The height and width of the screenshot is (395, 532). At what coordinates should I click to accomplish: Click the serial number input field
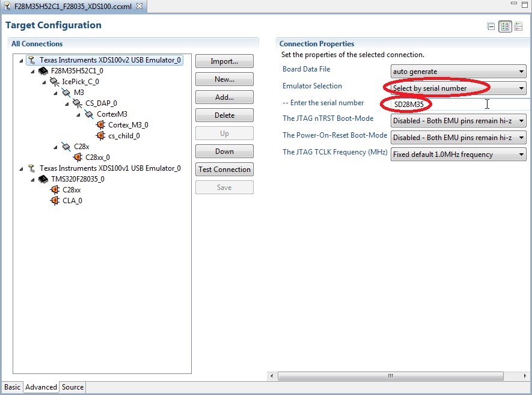pyautogui.click(x=460, y=105)
